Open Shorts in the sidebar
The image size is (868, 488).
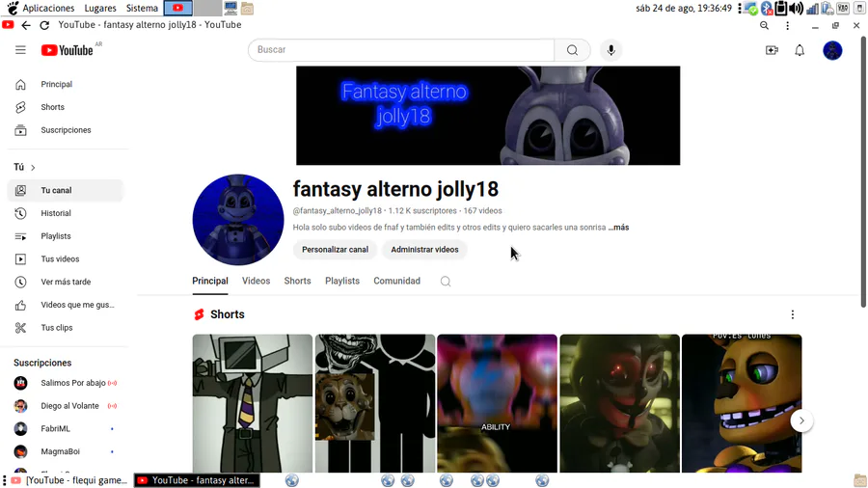pos(66,107)
